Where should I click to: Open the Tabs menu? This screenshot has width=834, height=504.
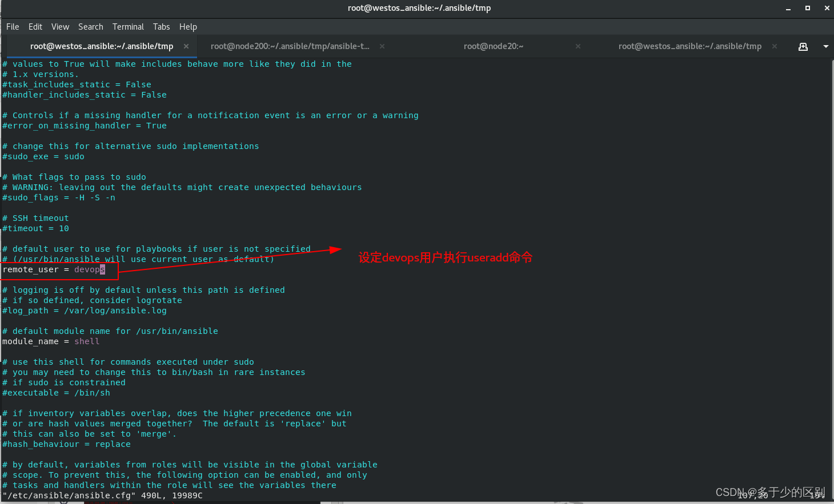(x=161, y=27)
